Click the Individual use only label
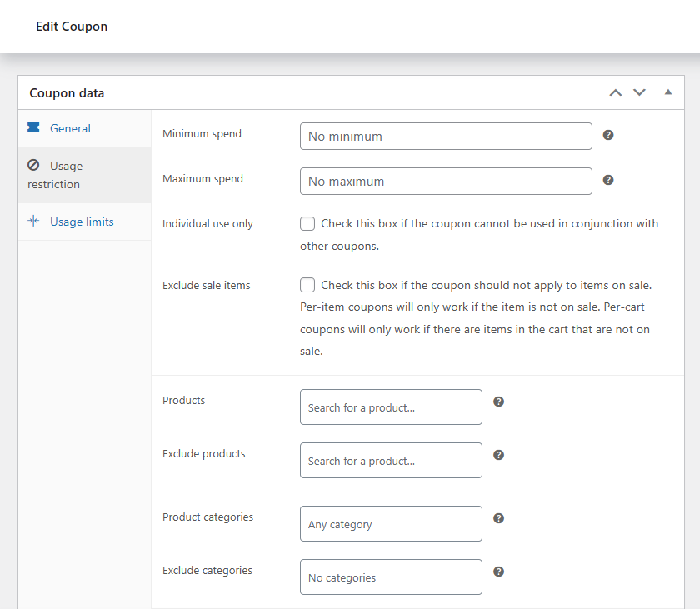700x609 pixels. click(x=207, y=223)
